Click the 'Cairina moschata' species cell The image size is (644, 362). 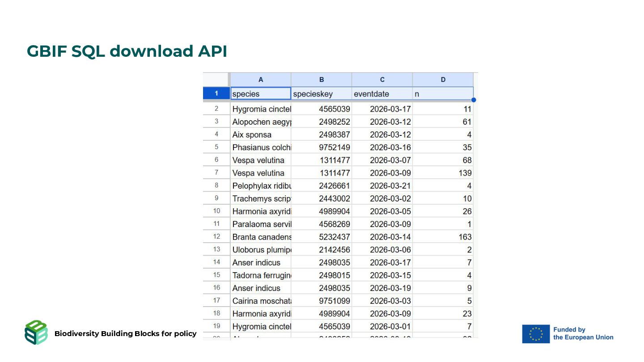(x=261, y=301)
